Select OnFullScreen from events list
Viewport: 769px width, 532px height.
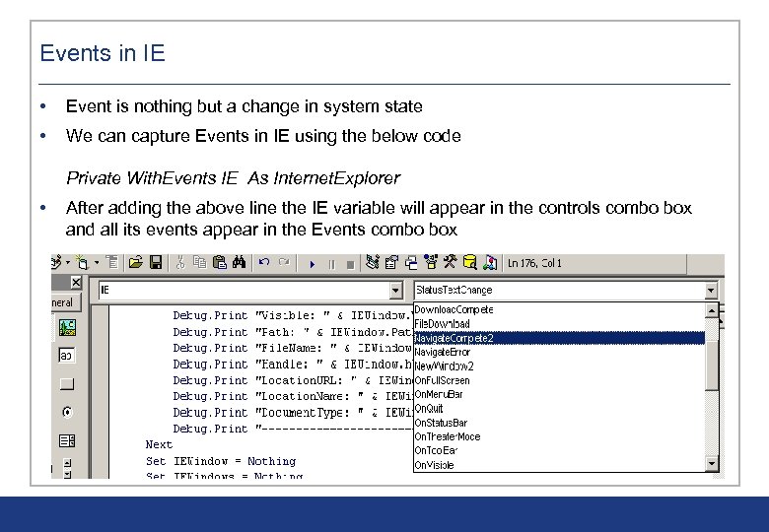point(559,380)
